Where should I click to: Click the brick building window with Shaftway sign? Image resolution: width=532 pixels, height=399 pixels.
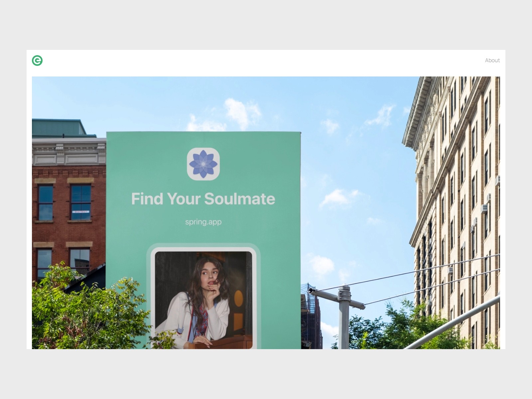[80, 202]
